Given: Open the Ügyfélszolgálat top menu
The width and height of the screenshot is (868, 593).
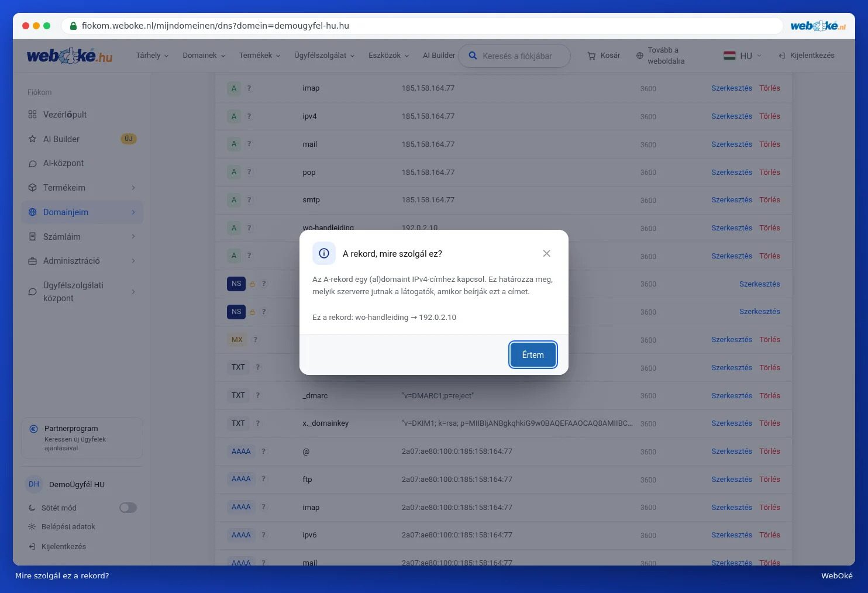Looking at the screenshot, I should [324, 56].
